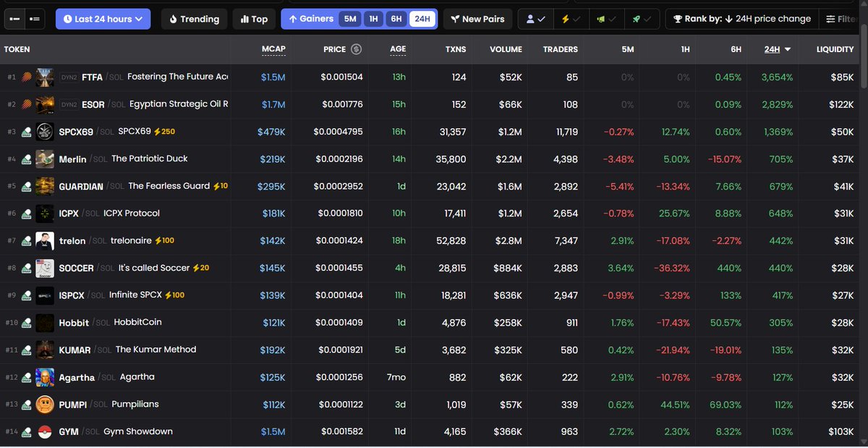The width and height of the screenshot is (868, 448).
Task: Select the 6H gainers timeframe
Action: pos(396,19)
